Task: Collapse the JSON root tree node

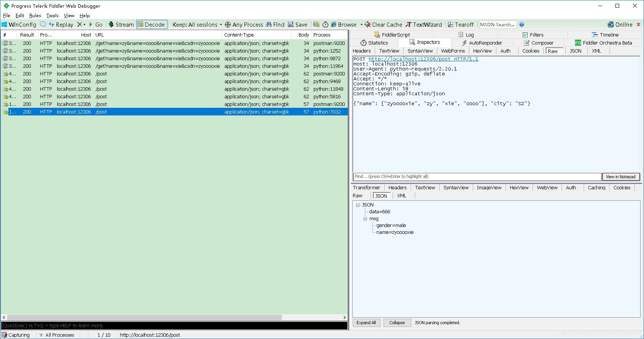Action: pyautogui.click(x=358, y=205)
